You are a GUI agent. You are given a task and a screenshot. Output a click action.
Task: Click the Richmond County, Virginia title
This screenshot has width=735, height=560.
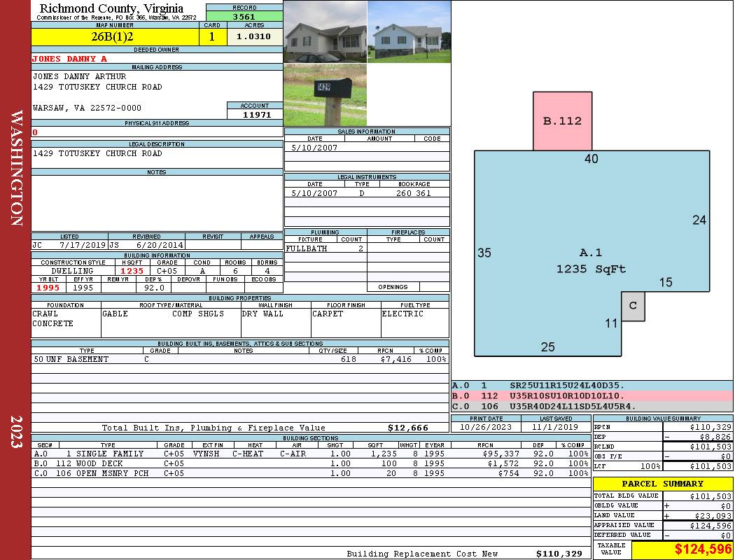click(111, 8)
